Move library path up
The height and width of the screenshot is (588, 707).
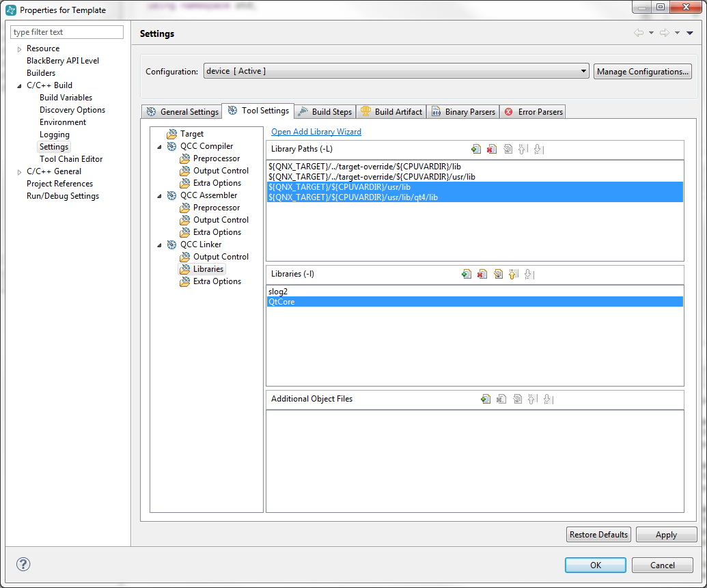click(x=523, y=150)
